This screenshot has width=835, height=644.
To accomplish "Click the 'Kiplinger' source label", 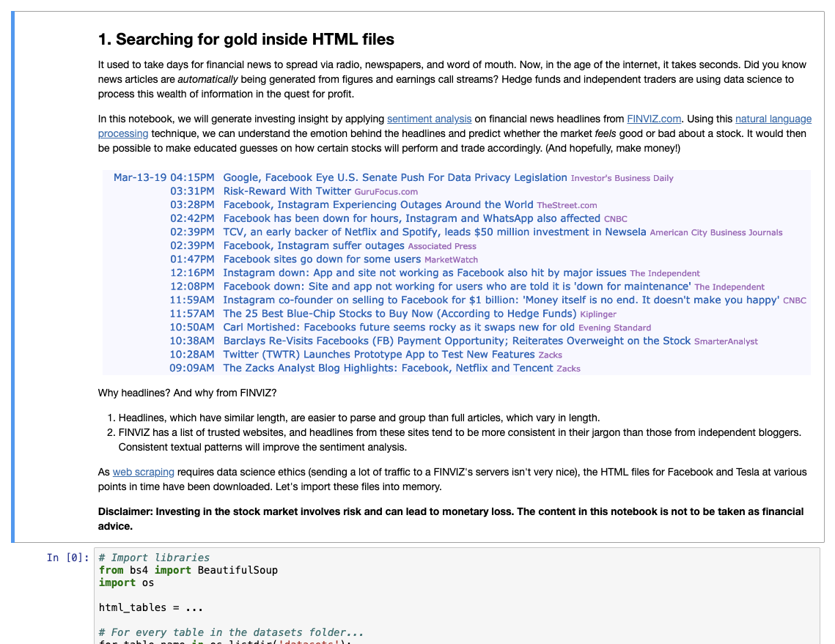I will pyautogui.click(x=598, y=314).
